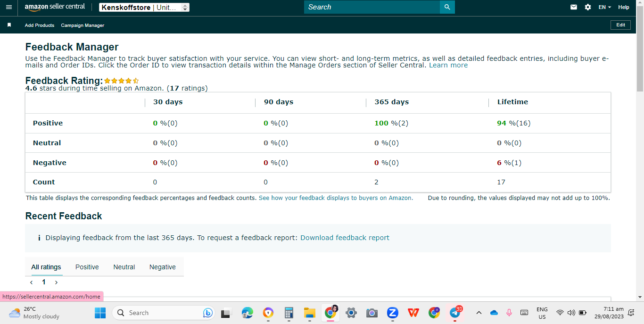This screenshot has width=644, height=324.
Task: Click the feedback rating stars
Action: pyautogui.click(x=122, y=81)
